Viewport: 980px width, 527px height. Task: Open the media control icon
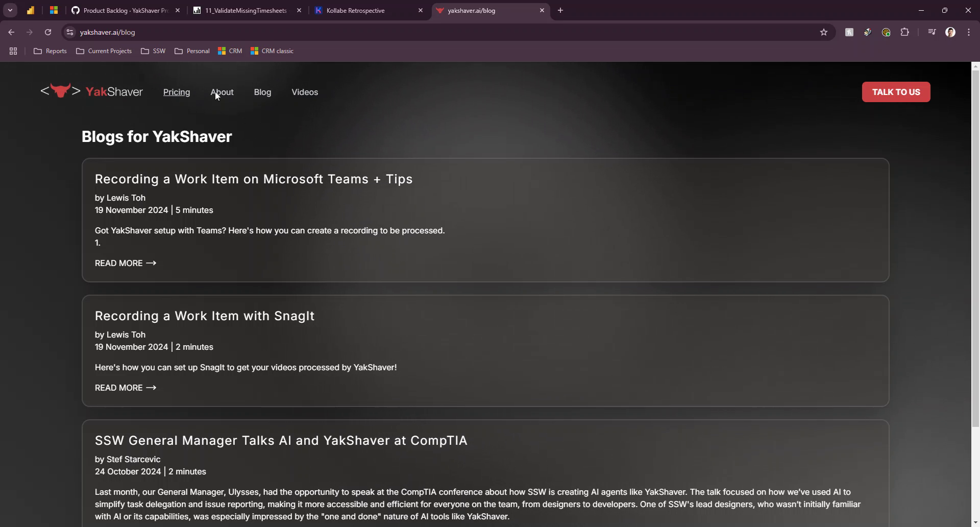click(932, 32)
